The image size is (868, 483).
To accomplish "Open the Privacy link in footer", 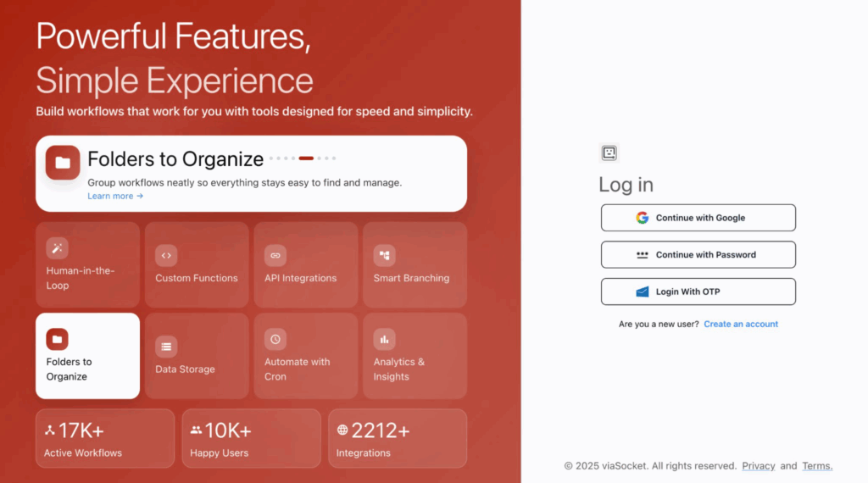I will click(x=759, y=466).
